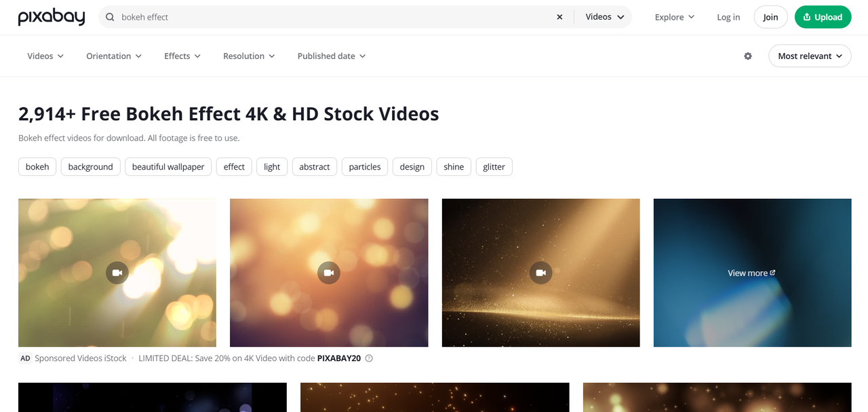Open the Videos filter dropdown

pos(45,56)
